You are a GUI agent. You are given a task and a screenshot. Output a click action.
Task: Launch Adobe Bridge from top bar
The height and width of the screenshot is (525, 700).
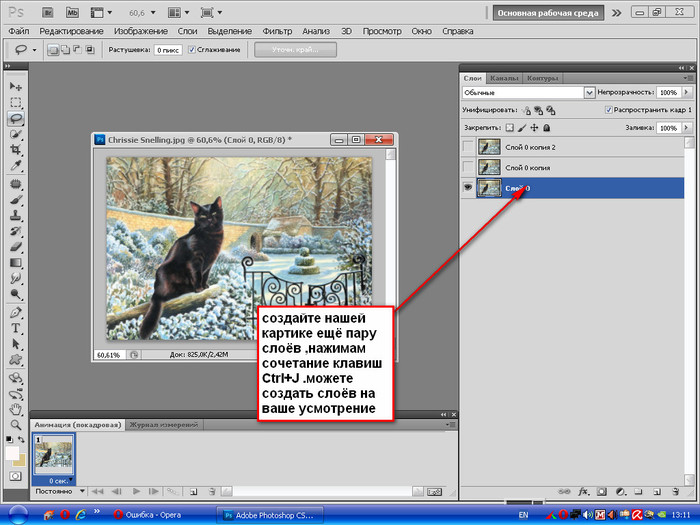(x=48, y=12)
